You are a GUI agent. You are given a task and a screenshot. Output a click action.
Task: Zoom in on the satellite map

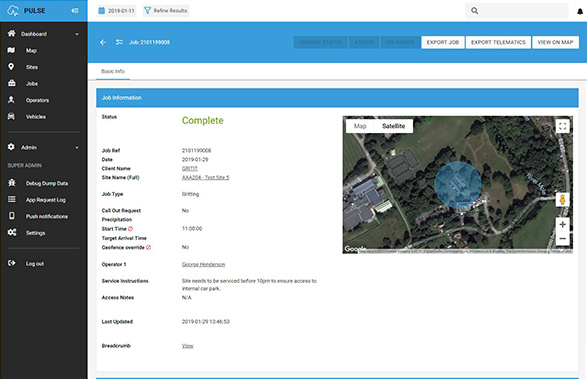[x=562, y=224]
